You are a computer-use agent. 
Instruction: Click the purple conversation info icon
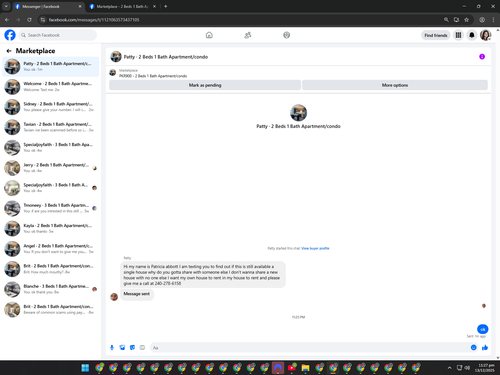click(x=482, y=57)
